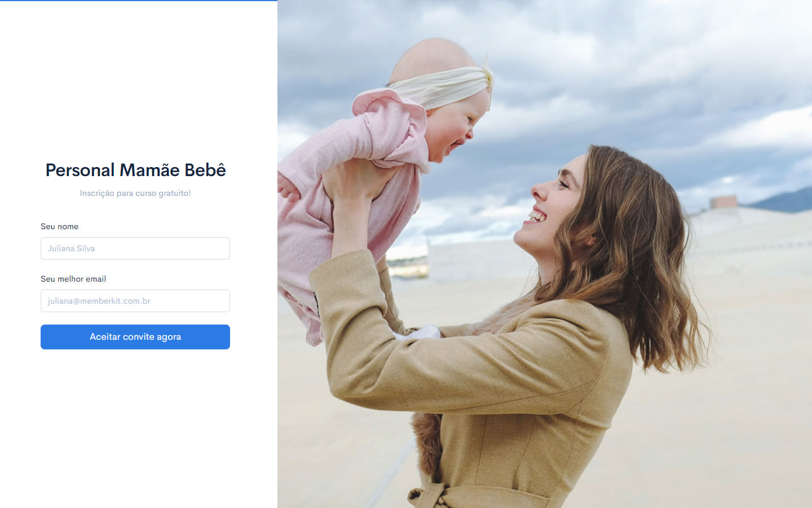812x508 pixels.
Task: Click the "Seu melhor email" field label
Action: click(x=73, y=279)
